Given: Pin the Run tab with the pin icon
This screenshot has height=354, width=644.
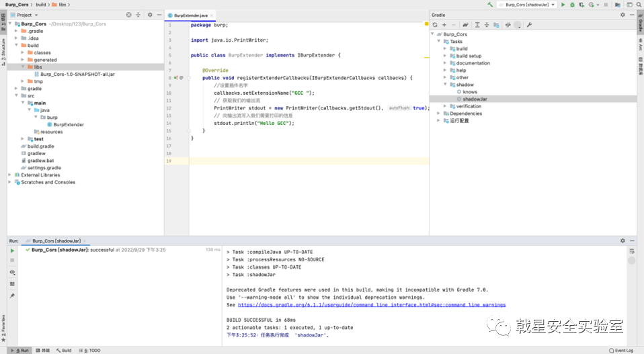Looking at the screenshot, I should point(12,296).
